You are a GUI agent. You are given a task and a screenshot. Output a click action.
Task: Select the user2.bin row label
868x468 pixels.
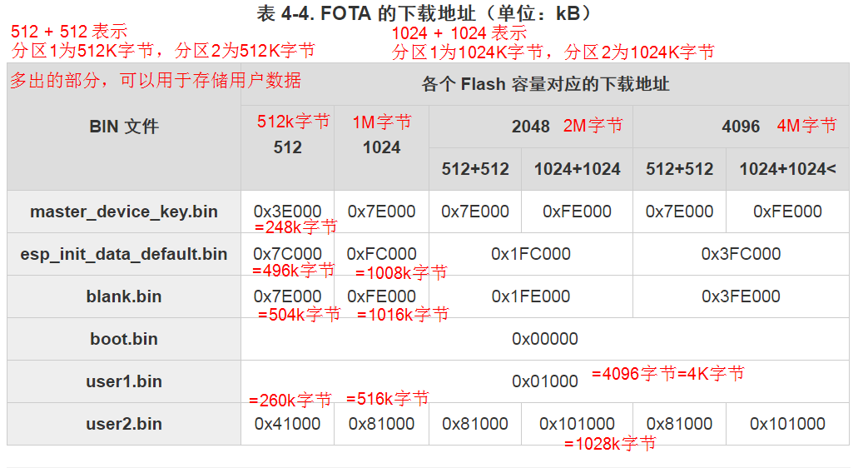[124, 424]
